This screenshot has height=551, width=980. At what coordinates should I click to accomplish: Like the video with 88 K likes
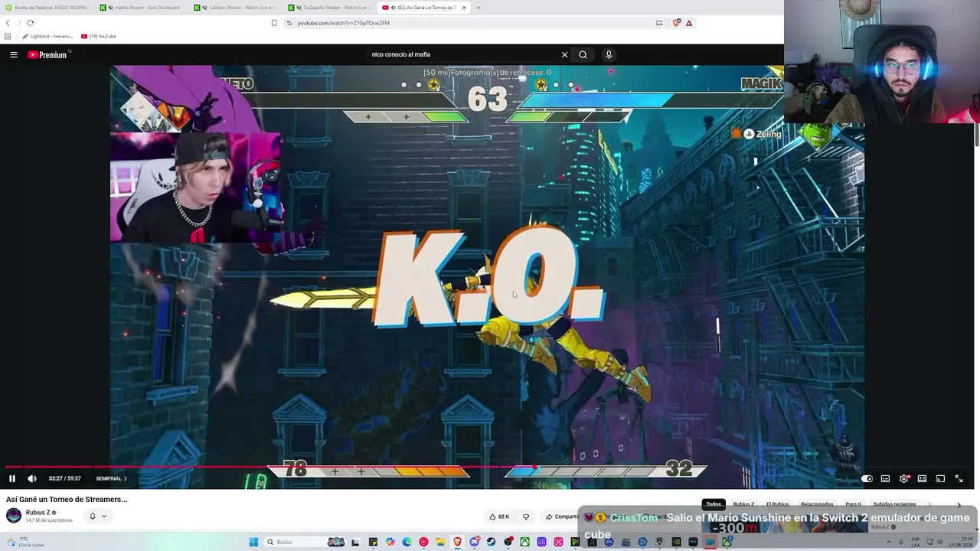(499, 517)
